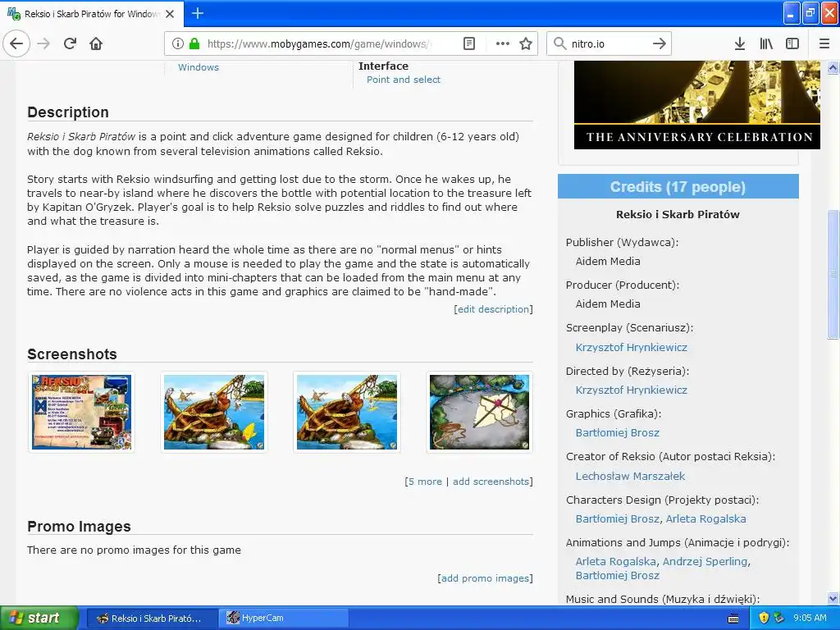Toggle reader view in address bar

point(468,43)
